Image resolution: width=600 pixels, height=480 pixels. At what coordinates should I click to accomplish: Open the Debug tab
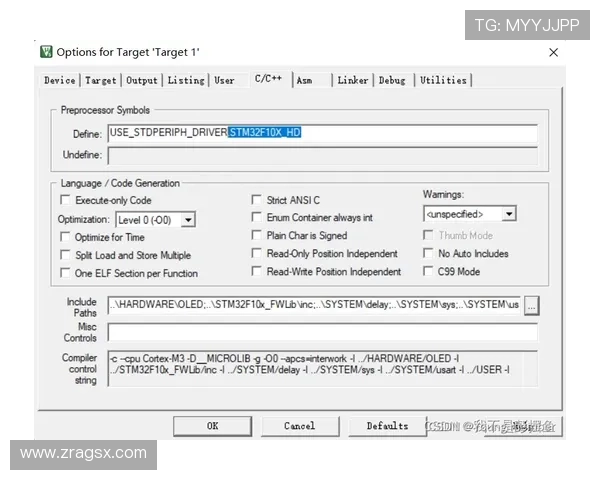[x=392, y=80]
